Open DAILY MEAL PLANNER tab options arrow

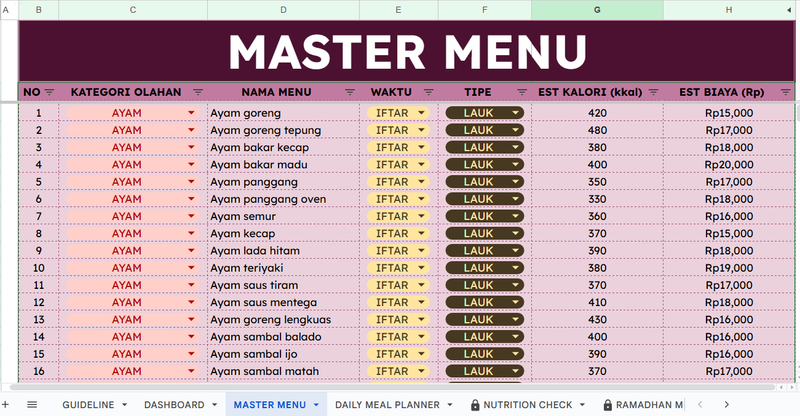tap(449, 405)
